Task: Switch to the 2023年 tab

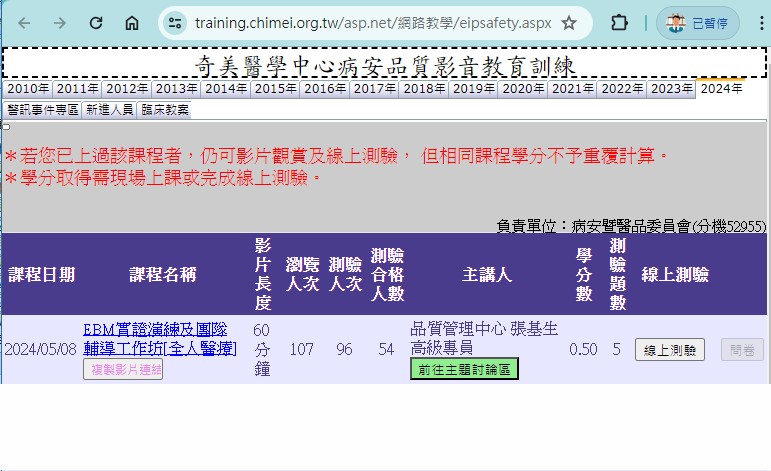Action: [x=671, y=89]
